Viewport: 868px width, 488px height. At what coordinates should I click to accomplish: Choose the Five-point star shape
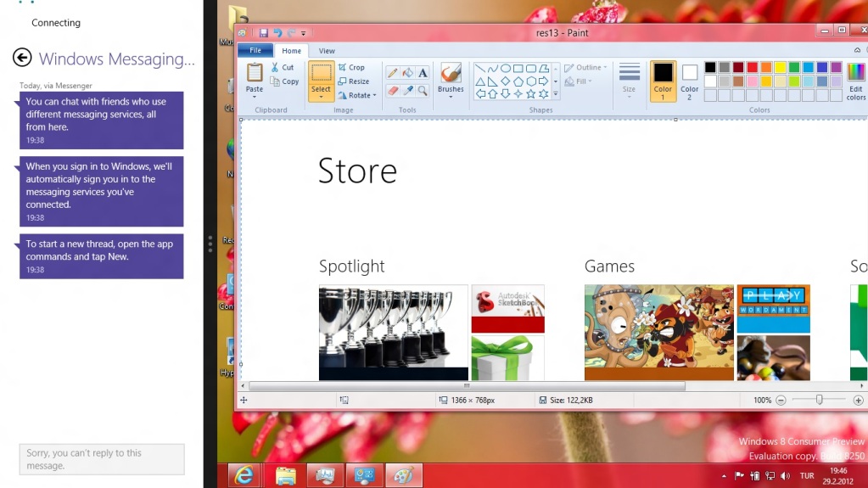coord(531,94)
